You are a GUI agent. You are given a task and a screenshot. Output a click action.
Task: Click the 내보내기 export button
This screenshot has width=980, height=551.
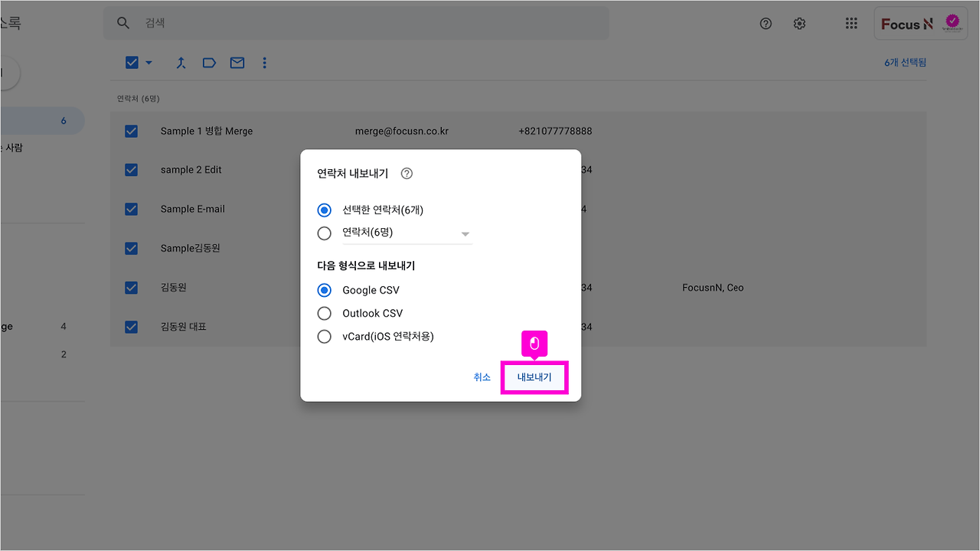(x=534, y=377)
